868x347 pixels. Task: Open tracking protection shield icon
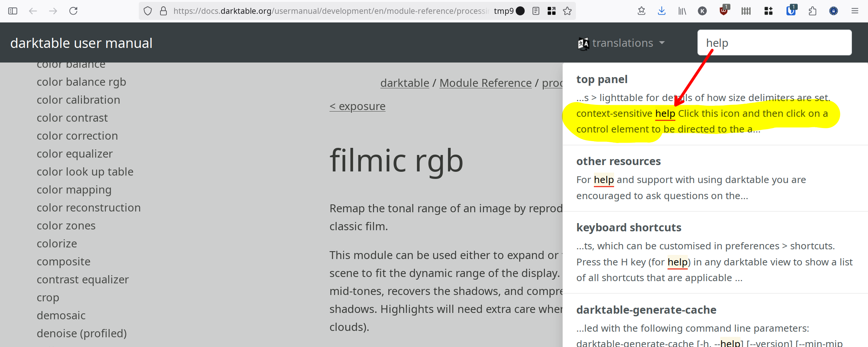click(148, 11)
